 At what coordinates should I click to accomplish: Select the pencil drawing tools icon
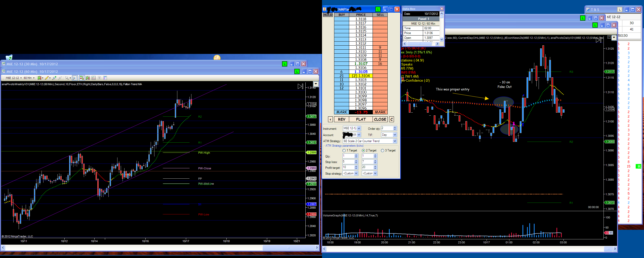[x=47, y=78]
